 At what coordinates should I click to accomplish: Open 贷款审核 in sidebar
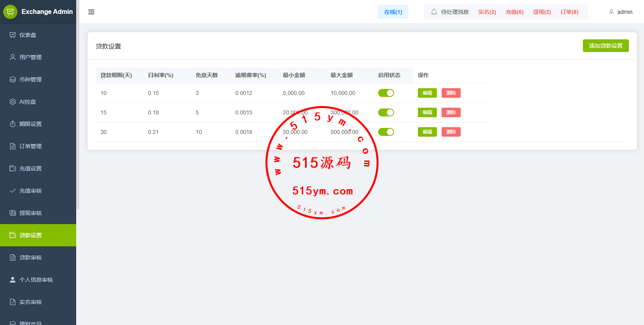pos(38,257)
